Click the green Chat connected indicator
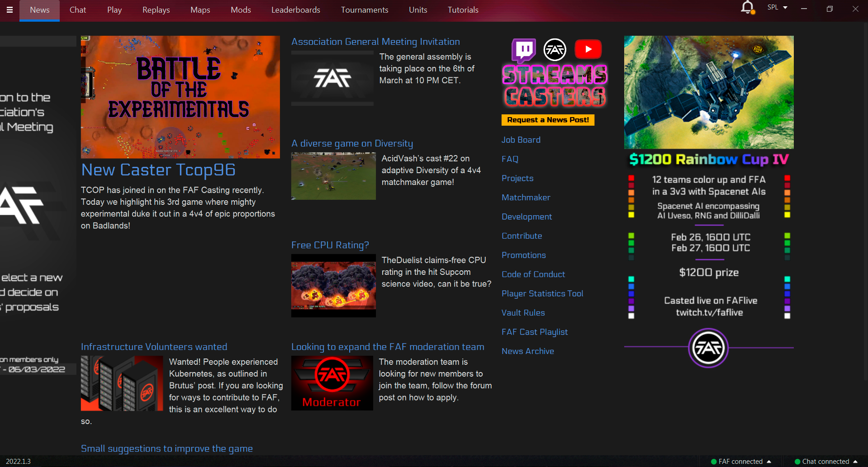This screenshot has height=467, width=868. click(x=797, y=462)
